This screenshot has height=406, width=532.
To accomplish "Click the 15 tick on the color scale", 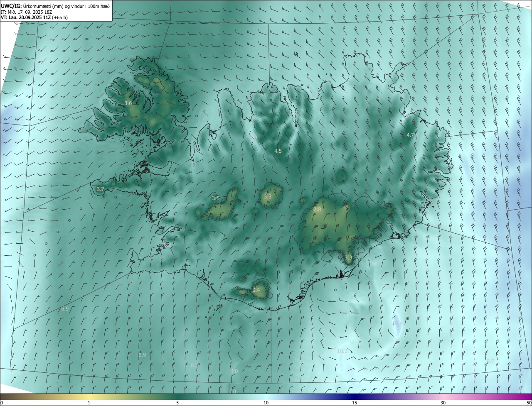I will [355, 403].
